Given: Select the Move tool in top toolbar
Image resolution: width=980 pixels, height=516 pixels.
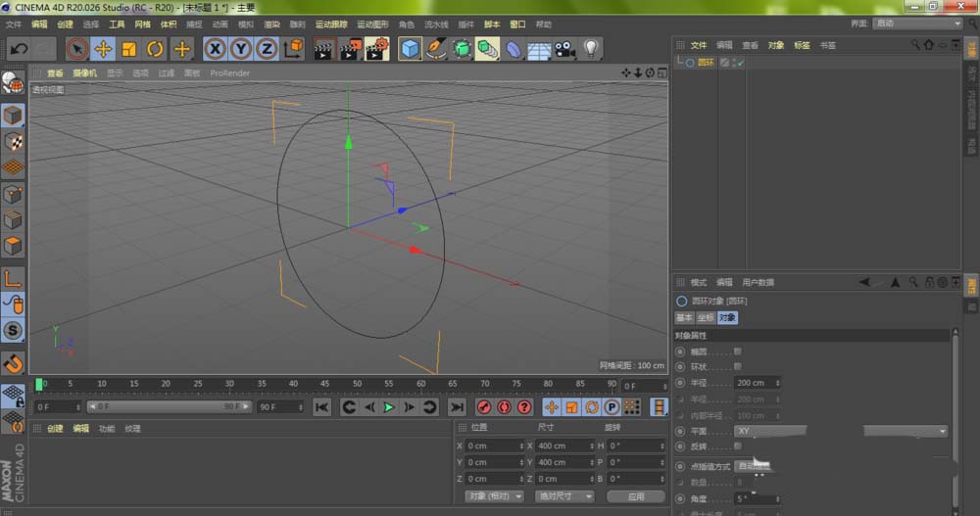Looking at the screenshot, I should (103, 48).
